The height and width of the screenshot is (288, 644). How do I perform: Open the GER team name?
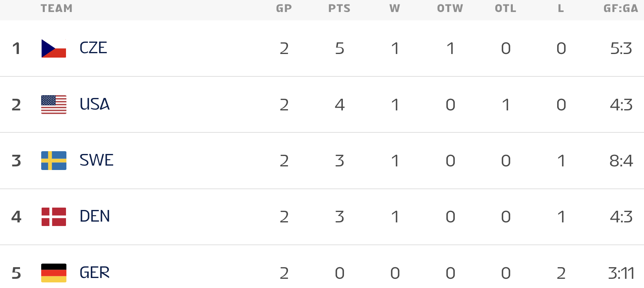pos(94,273)
